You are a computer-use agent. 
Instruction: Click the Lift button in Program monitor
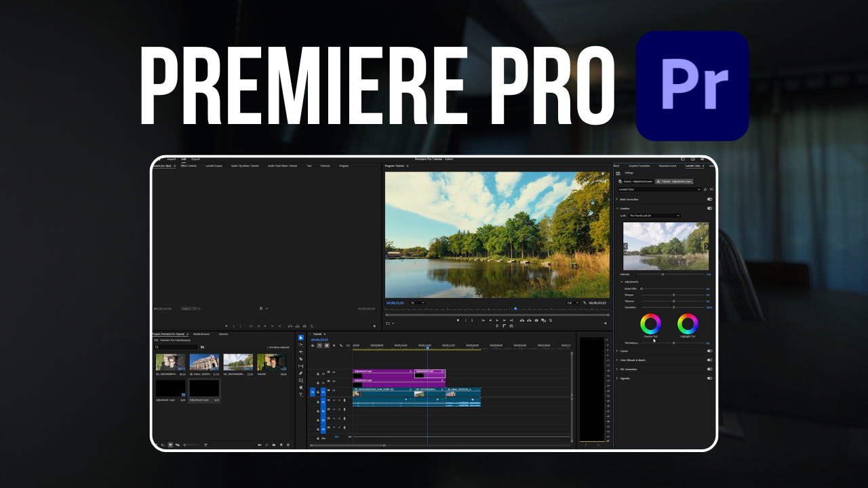(522, 320)
